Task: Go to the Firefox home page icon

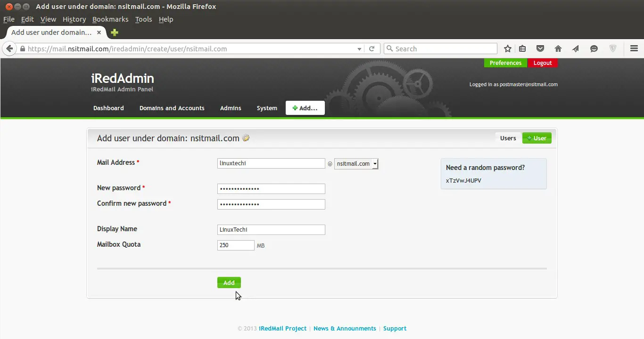Action: coord(558,48)
